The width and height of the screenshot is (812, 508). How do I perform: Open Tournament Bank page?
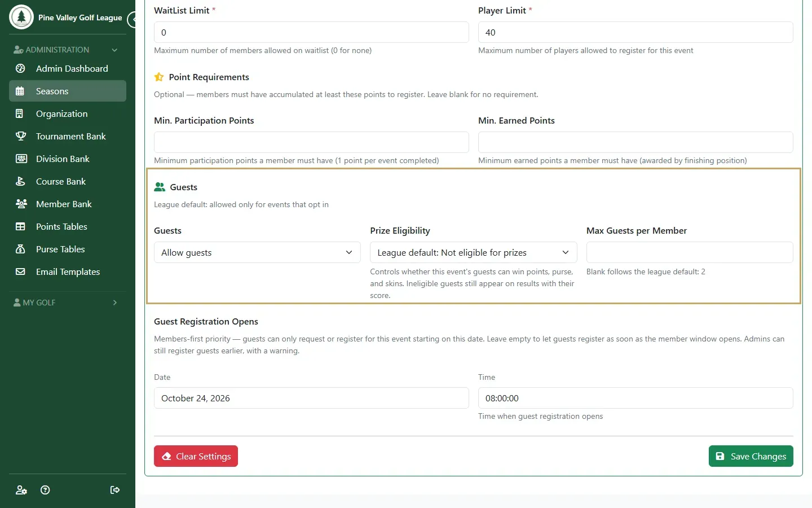68,136
